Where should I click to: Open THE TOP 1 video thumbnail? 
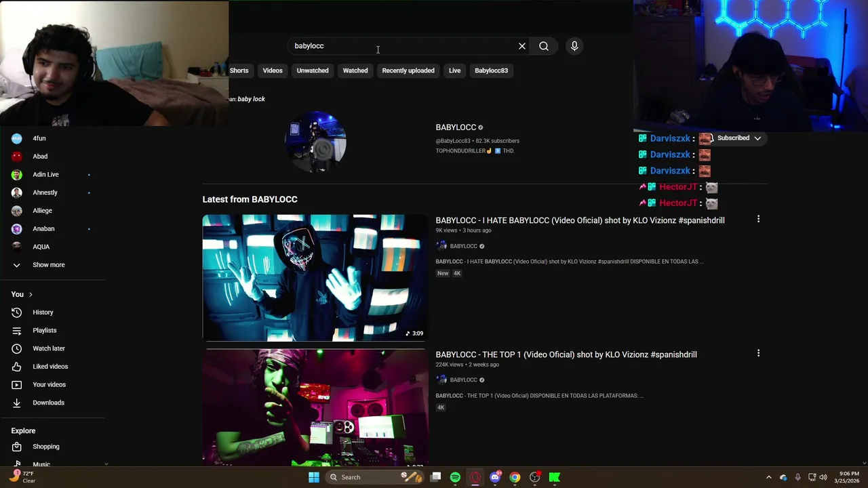click(x=315, y=408)
